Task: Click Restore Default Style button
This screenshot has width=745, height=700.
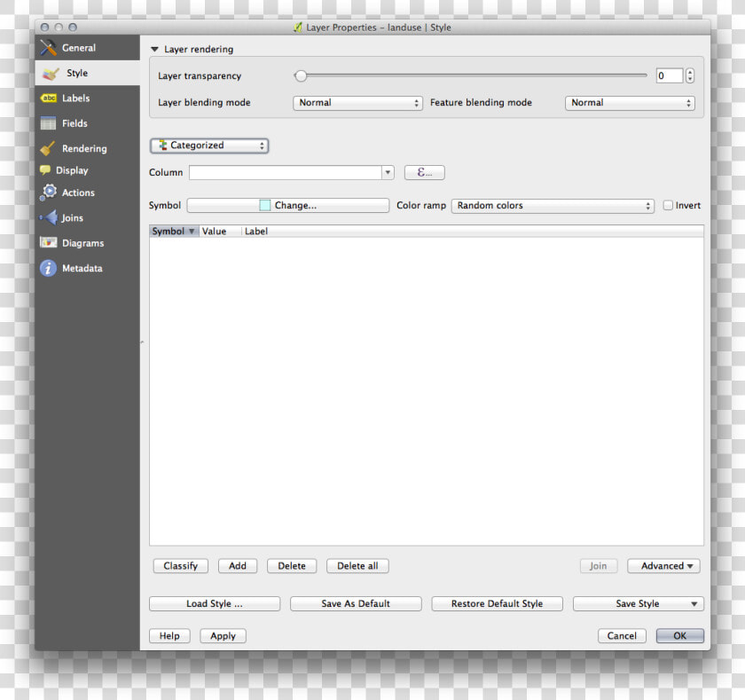Action: (x=497, y=603)
